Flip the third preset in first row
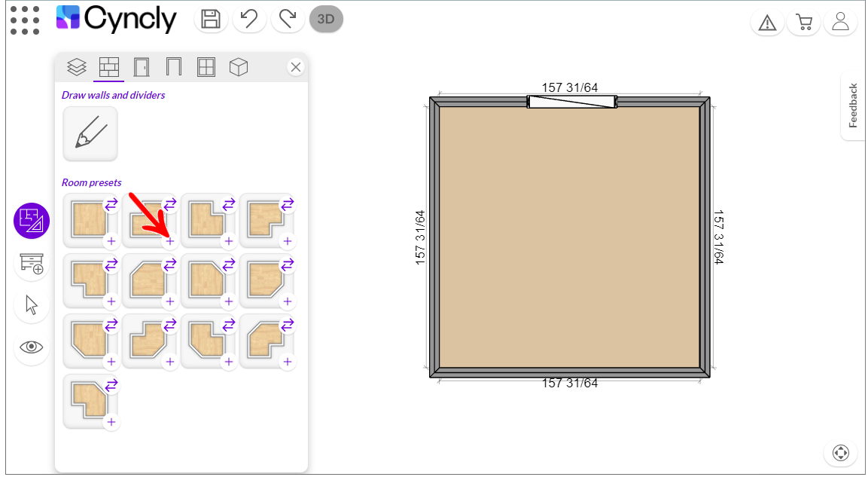 pyautogui.click(x=229, y=204)
